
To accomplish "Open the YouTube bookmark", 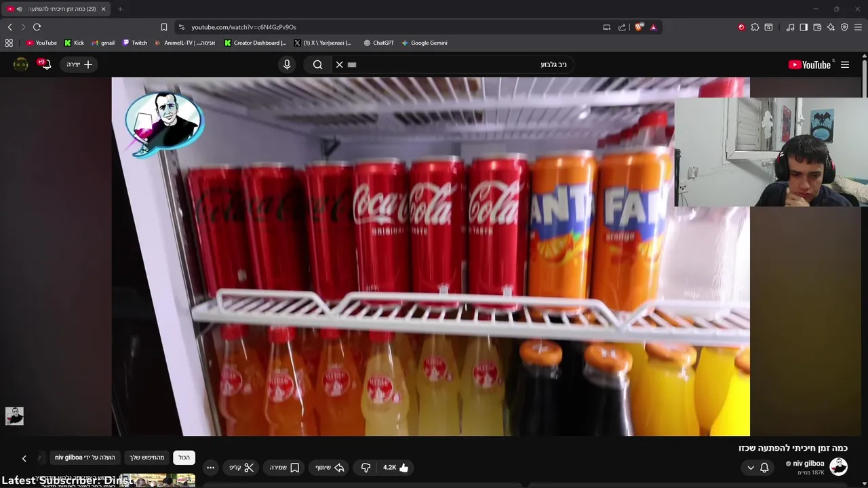I will pyautogui.click(x=41, y=43).
